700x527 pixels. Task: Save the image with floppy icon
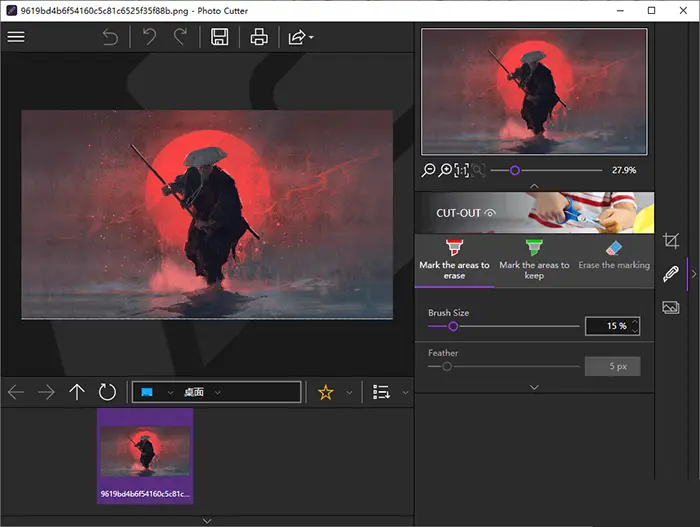click(220, 37)
